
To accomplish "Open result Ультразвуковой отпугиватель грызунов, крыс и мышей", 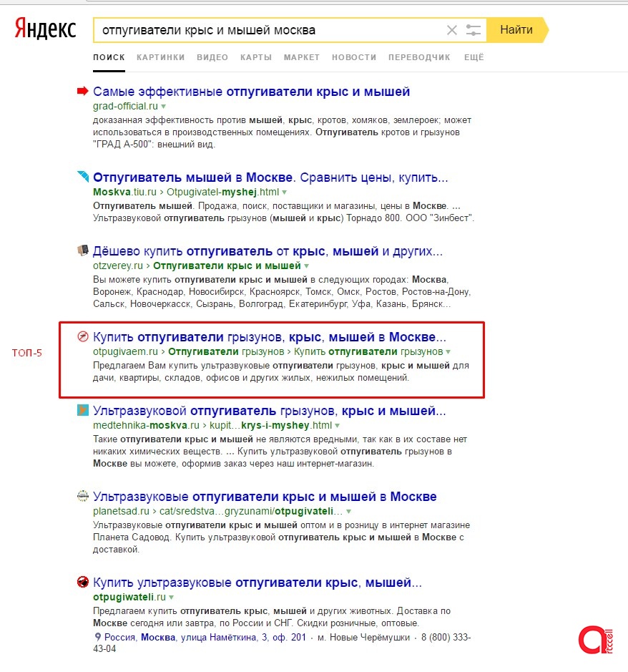I will pyautogui.click(x=270, y=411).
